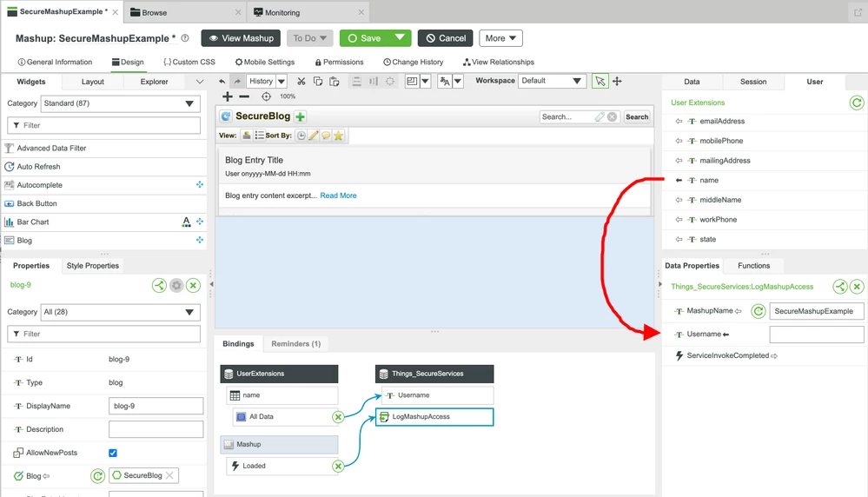
Task: Click the blog Search button
Action: (x=637, y=116)
